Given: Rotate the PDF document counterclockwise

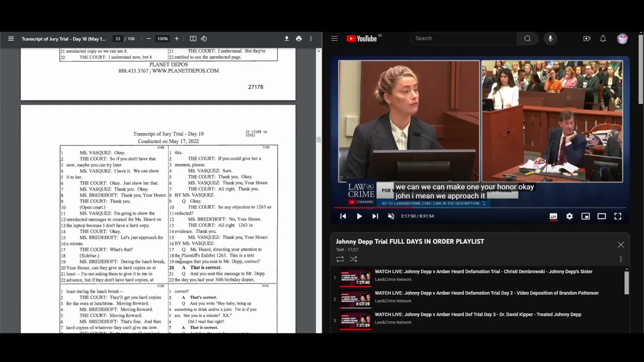Looking at the screenshot, I should point(204,39).
